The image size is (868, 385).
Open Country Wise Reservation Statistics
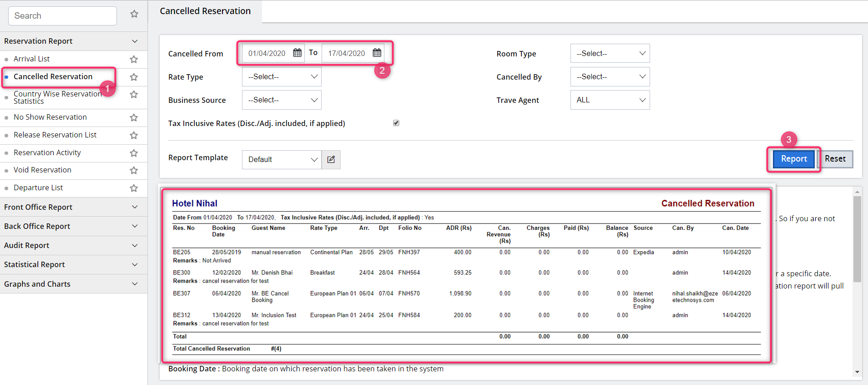[58, 97]
